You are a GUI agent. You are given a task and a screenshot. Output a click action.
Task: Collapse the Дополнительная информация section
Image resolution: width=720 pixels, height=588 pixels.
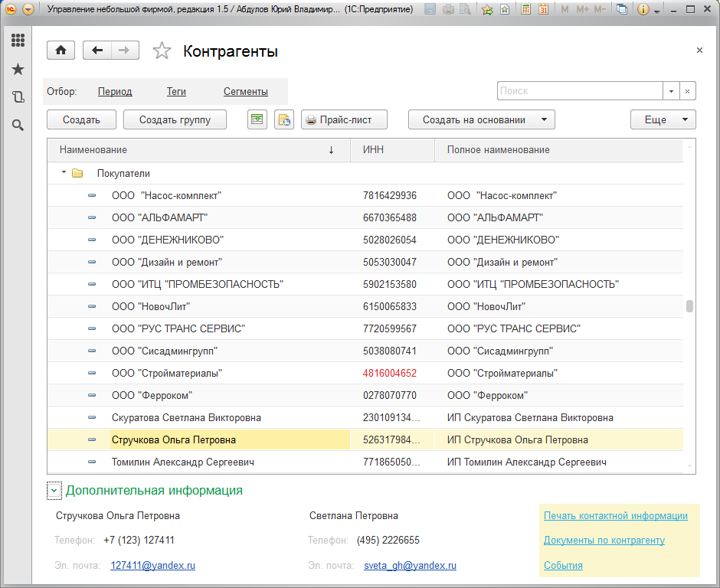(x=54, y=491)
